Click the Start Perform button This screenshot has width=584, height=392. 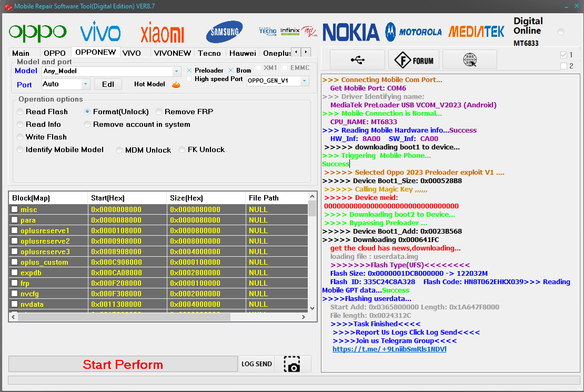(123, 364)
